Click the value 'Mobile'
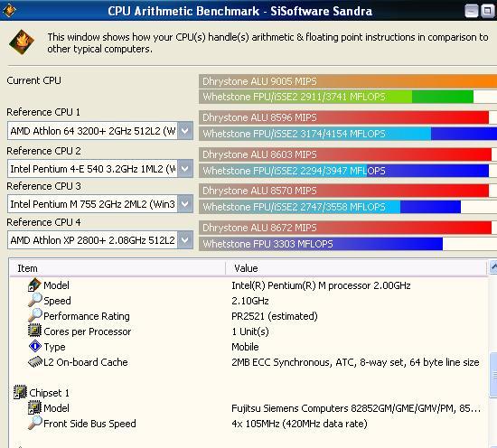497x448 pixels. [245, 347]
